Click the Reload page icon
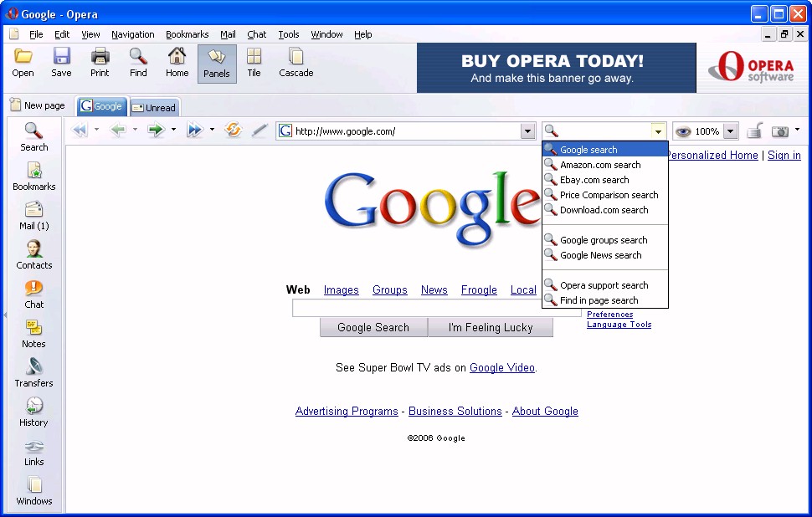 point(234,130)
